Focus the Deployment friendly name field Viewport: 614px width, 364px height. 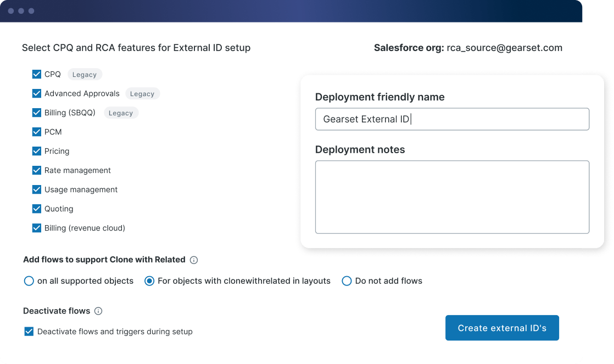point(451,119)
